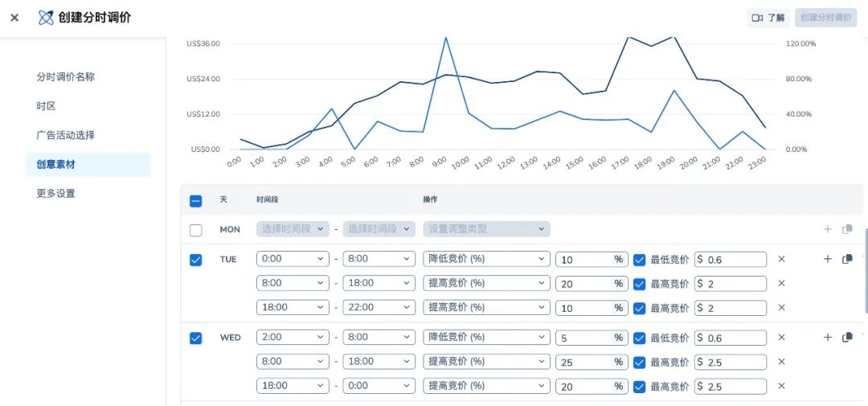Copy TUE schedule with copy icon

(x=848, y=259)
